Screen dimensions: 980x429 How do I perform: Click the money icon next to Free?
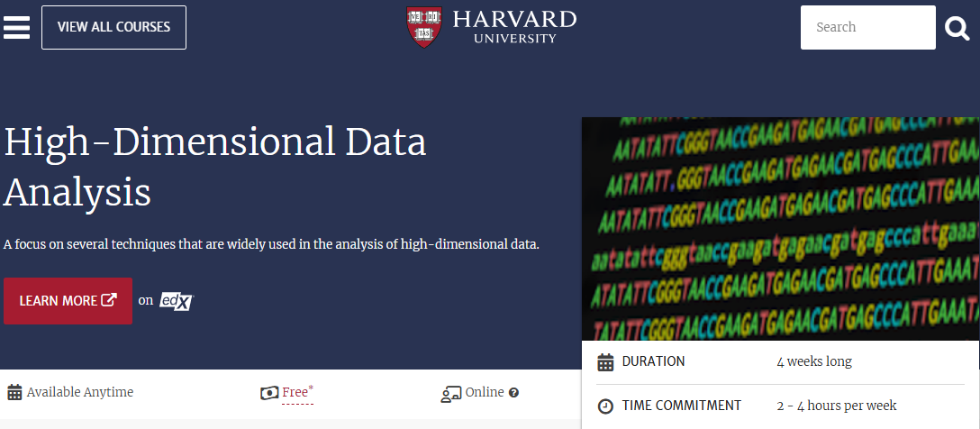(269, 393)
